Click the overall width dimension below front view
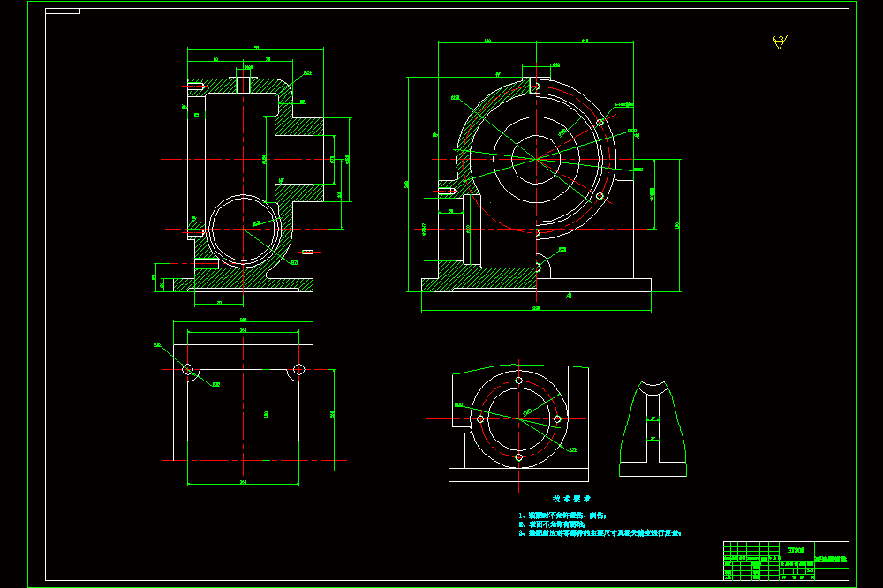 point(536,309)
